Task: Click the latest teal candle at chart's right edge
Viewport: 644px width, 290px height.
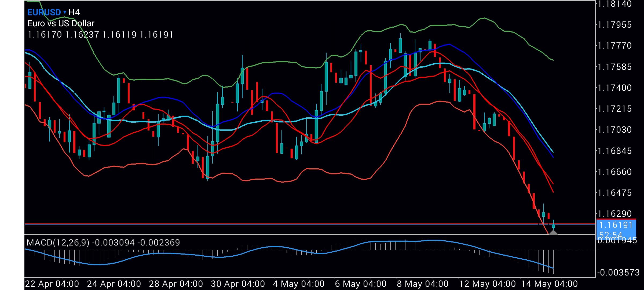Action: pos(553,226)
